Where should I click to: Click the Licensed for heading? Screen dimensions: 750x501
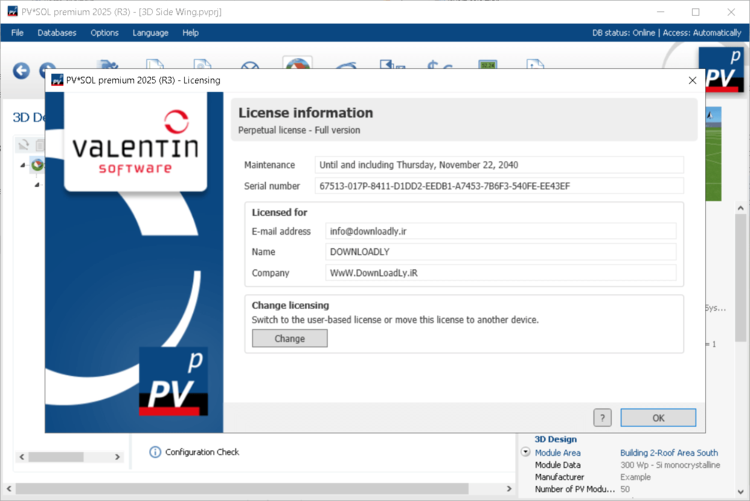pos(279,212)
